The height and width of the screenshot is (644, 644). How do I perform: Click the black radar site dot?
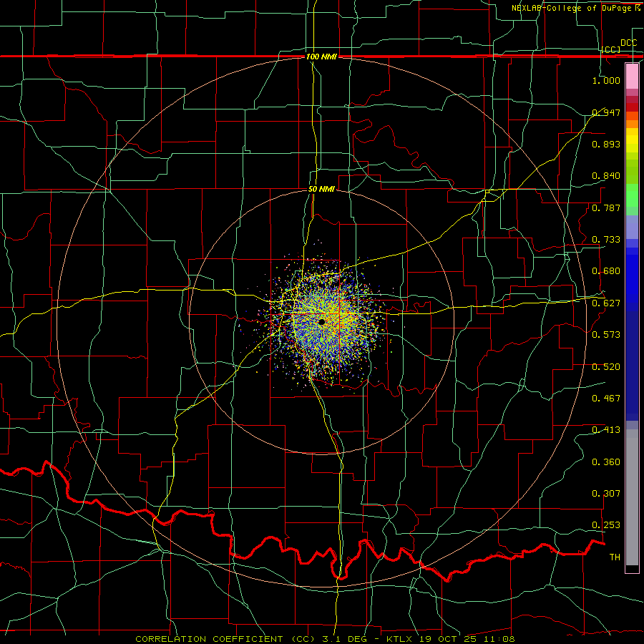tap(321, 322)
